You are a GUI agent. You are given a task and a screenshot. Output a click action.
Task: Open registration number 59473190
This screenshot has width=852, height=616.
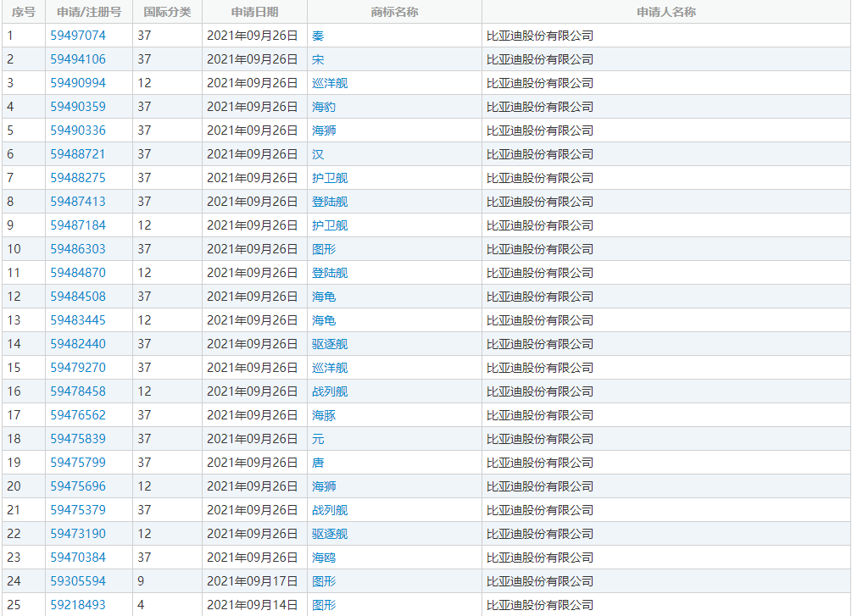tap(78, 534)
